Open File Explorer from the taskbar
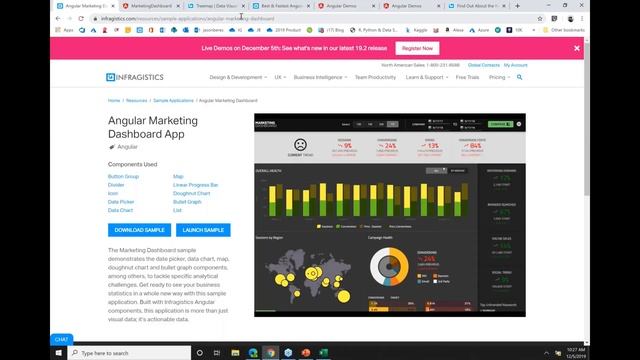The width and height of the screenshot is (640, 360). 235,353
